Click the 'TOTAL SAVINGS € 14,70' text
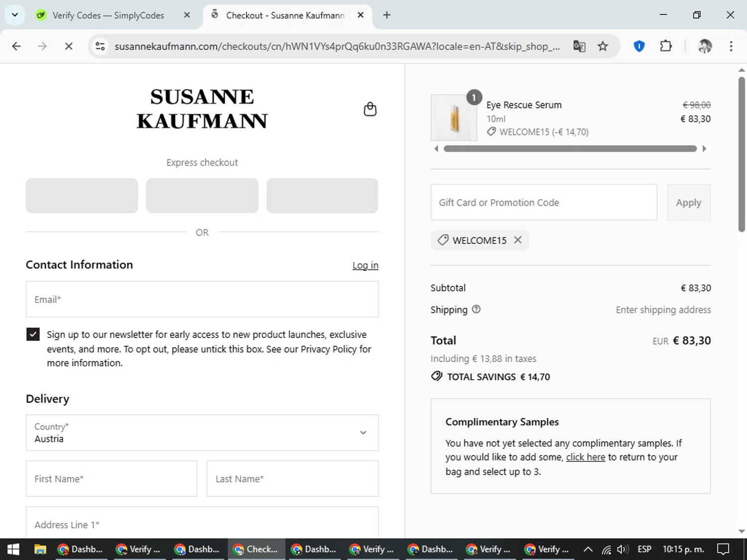Viewport: 747px width, 560px height. (498, 377)
